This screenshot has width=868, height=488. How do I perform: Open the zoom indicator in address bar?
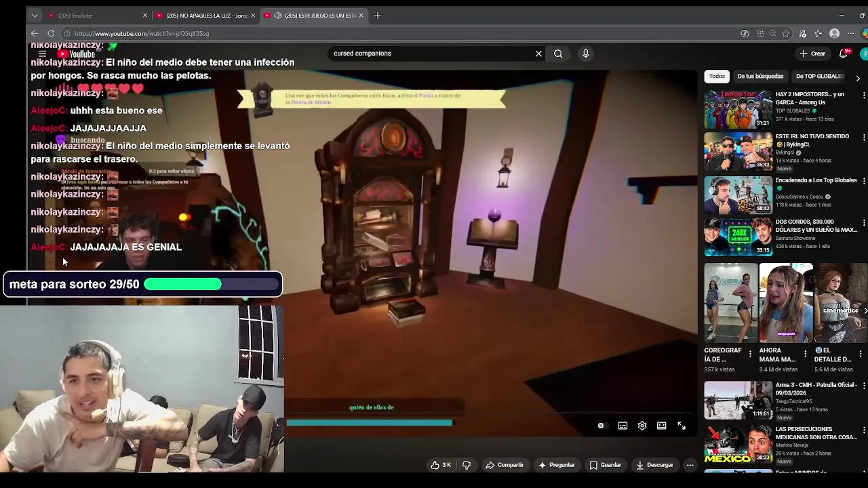point(772,33)
